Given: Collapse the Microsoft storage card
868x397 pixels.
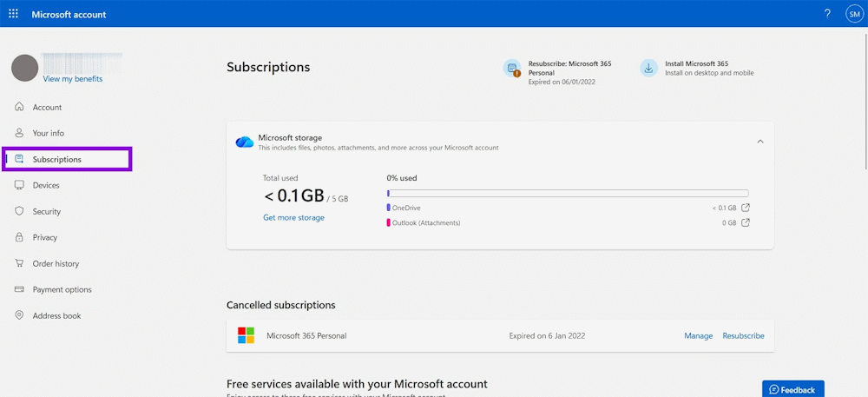Looking at the screenshot, I should coord(760,142).
